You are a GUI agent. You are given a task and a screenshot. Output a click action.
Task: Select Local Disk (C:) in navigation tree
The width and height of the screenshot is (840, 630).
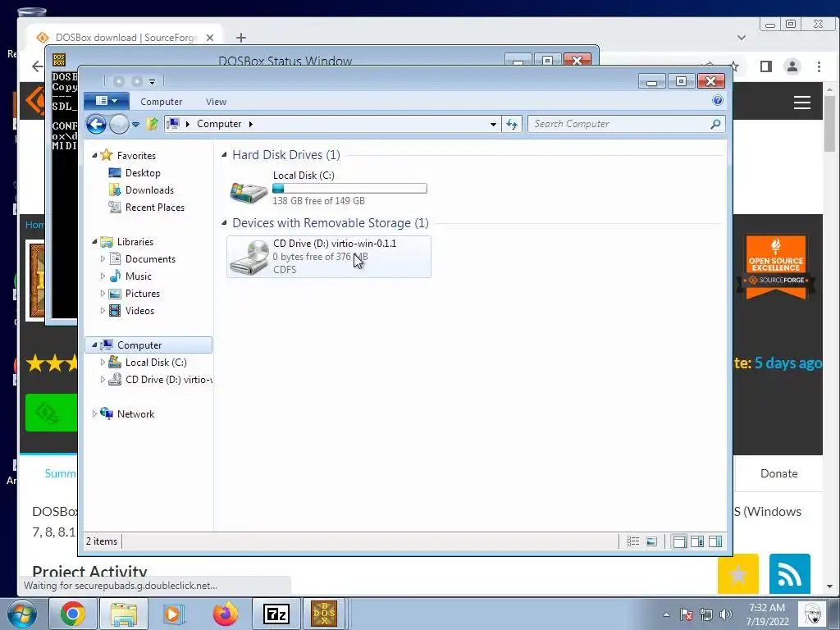coord(155,362)
